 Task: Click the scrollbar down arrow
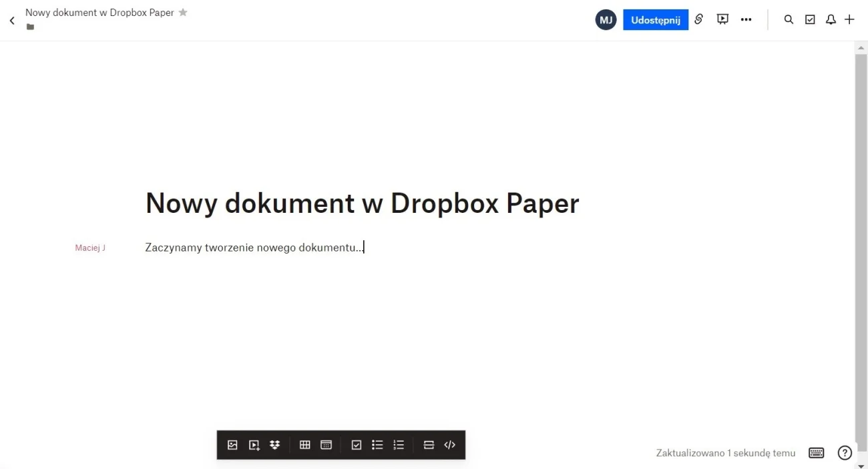(861, 466)
